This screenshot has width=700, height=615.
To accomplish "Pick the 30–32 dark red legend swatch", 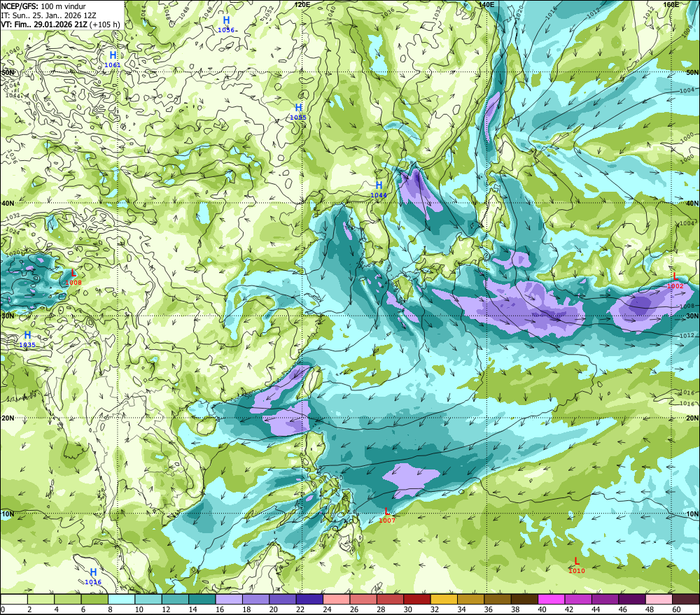I will pos(417,599).
